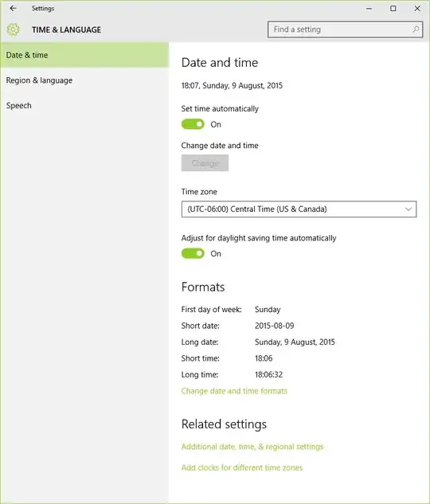
Task: Click the Time zone dropdown chevron arrow
Action: pyautogui.click(x=408, y=209)
